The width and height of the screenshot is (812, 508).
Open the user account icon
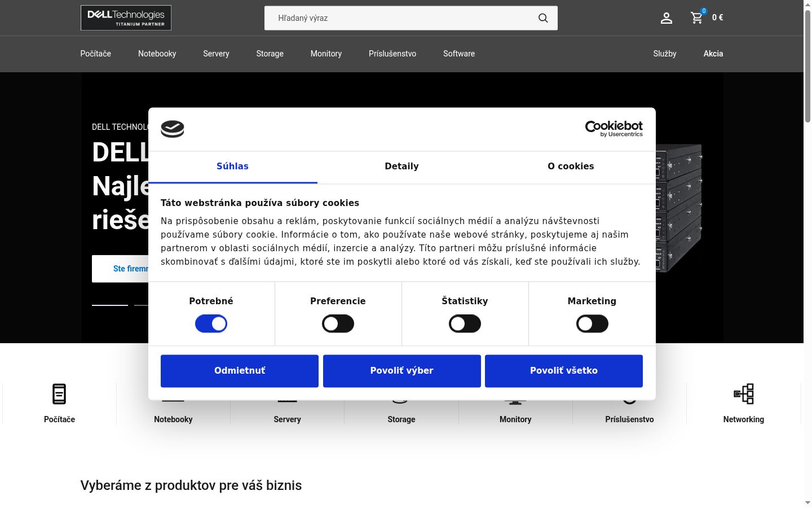667,18
